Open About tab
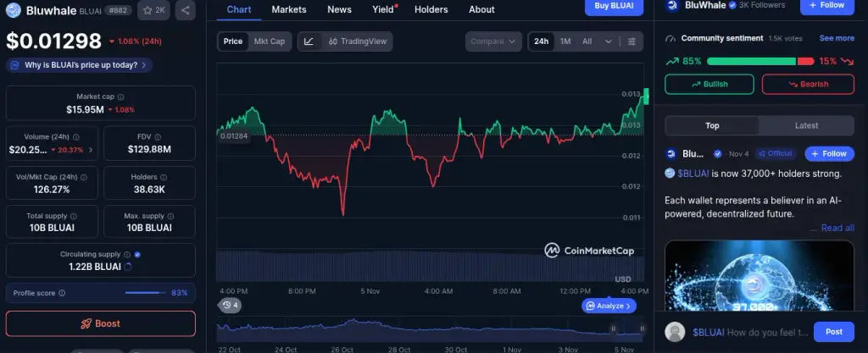 coord(481,9)
